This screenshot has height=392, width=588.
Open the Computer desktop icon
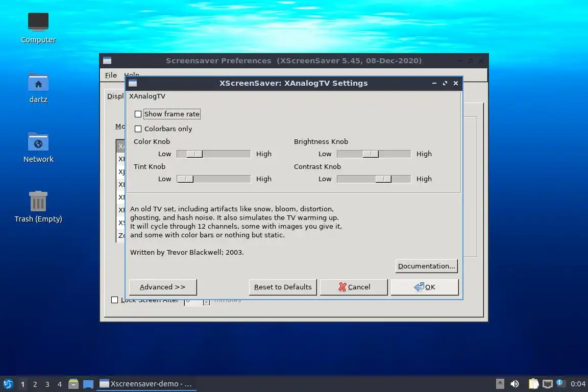pos(38,28)
